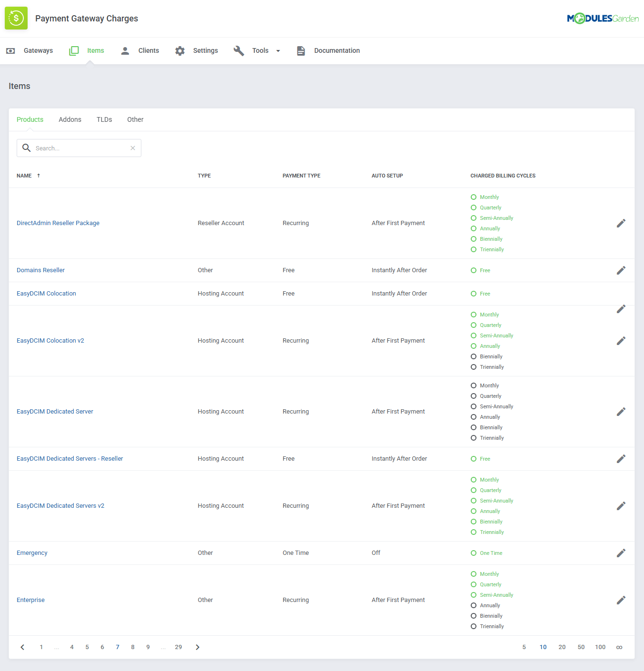Open Settings via the gear icon

coord(180,50)
